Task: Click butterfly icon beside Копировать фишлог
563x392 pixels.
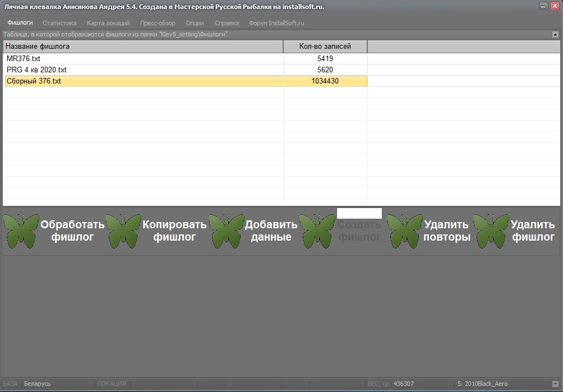Action: click(x=123, y=231)
